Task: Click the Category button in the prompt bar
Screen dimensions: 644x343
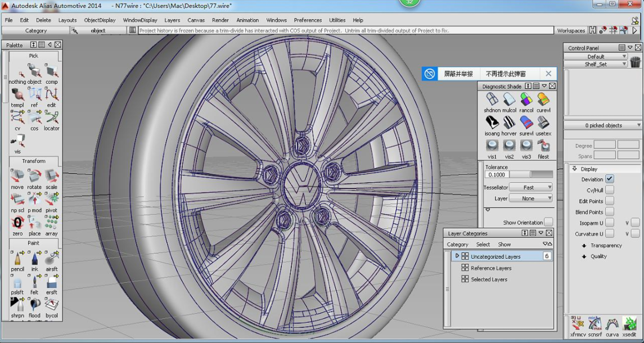Action: (36, 30)
